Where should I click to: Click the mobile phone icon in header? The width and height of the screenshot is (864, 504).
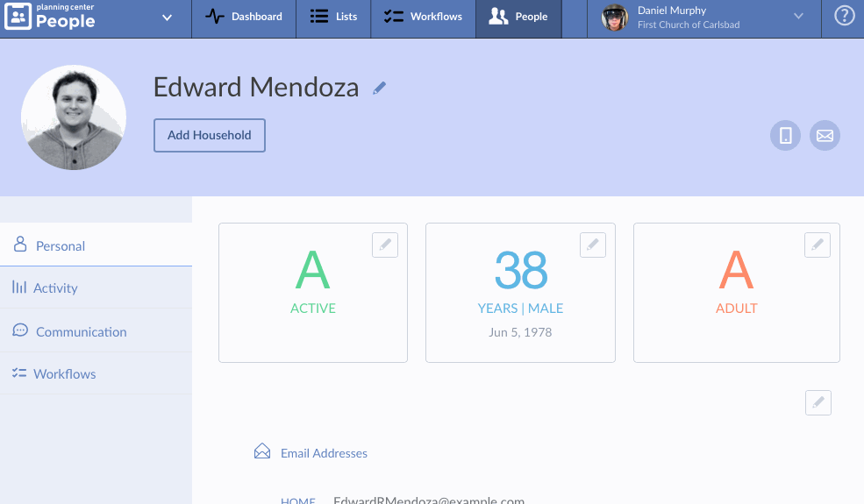(785, 136)
